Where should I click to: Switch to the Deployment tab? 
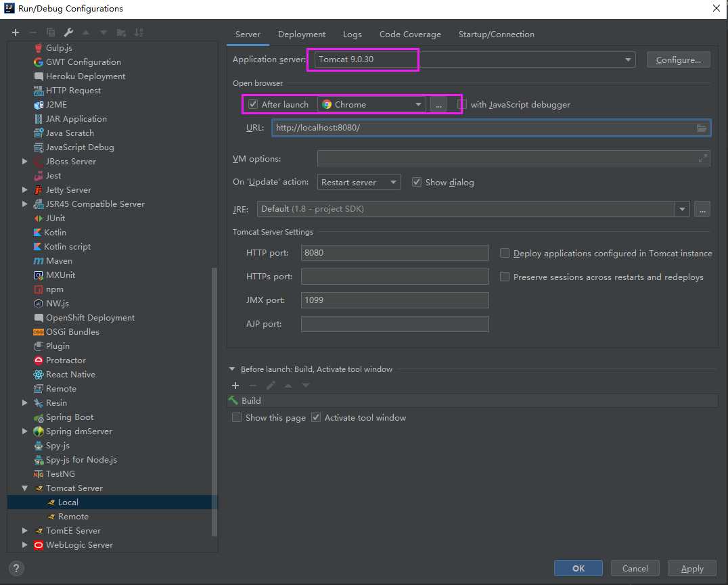(x=301, y=34)
